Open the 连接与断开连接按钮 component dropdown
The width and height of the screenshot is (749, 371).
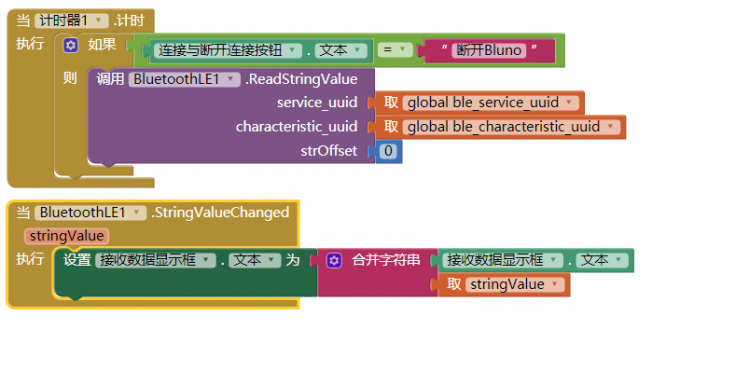pos(227,51)
